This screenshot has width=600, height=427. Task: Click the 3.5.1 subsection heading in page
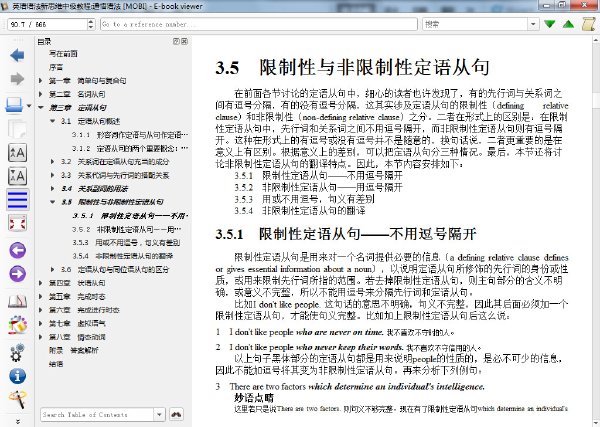[x=346, y=234]
